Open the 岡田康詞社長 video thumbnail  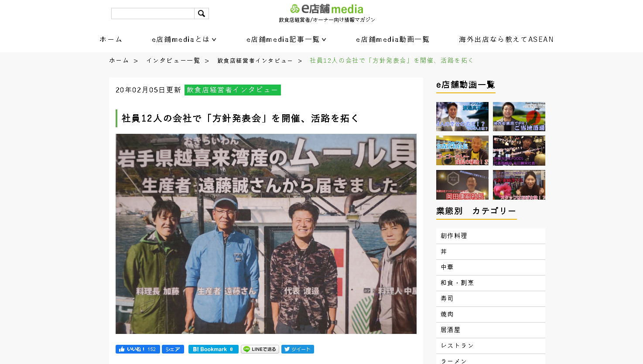(x=462, y=184)
